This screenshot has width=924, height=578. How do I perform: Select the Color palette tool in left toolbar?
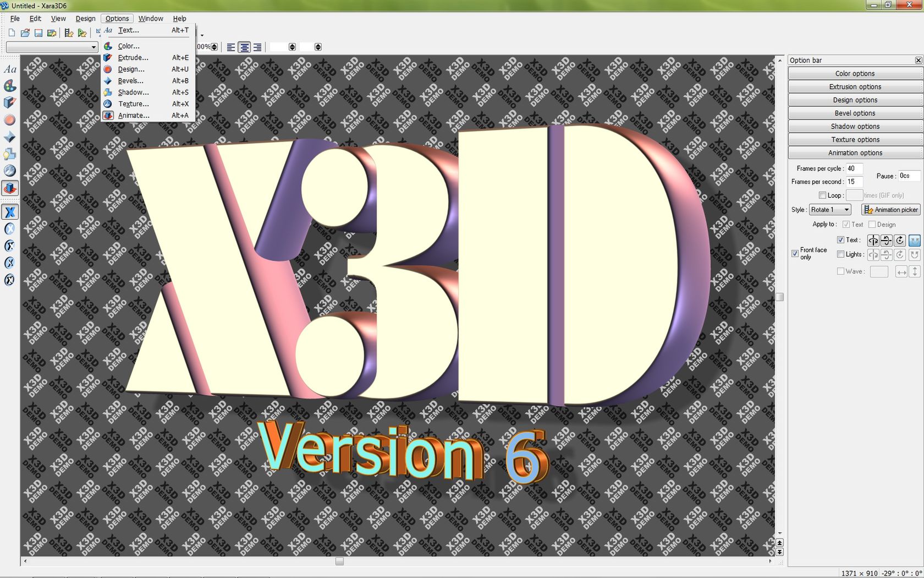click(10, 86)
